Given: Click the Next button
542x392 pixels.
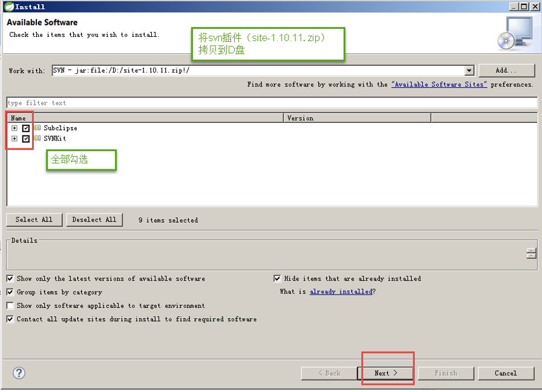Looking at the screenshot, I should [386, 373].
